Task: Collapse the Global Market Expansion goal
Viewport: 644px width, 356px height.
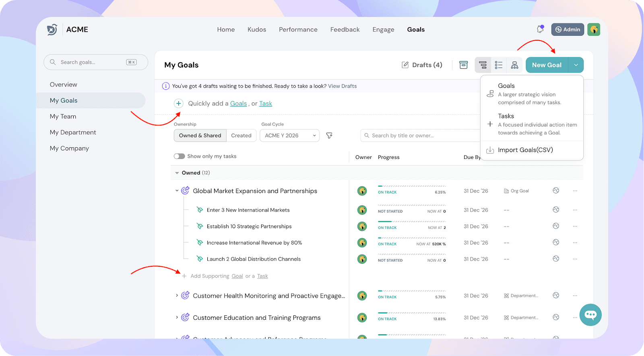Action: [177, 191]
